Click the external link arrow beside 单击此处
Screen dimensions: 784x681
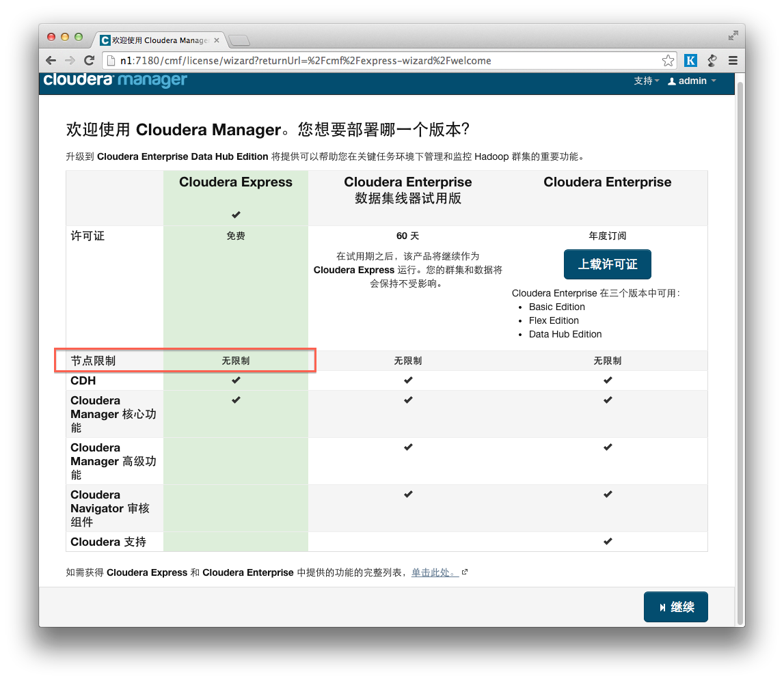coord(464,572)
